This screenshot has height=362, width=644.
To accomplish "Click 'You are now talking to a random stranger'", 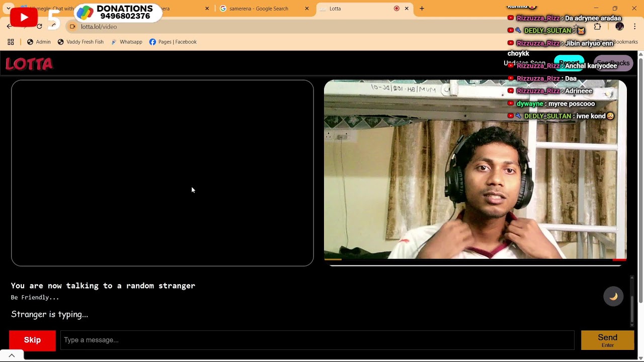I will [x=103, y=286].
